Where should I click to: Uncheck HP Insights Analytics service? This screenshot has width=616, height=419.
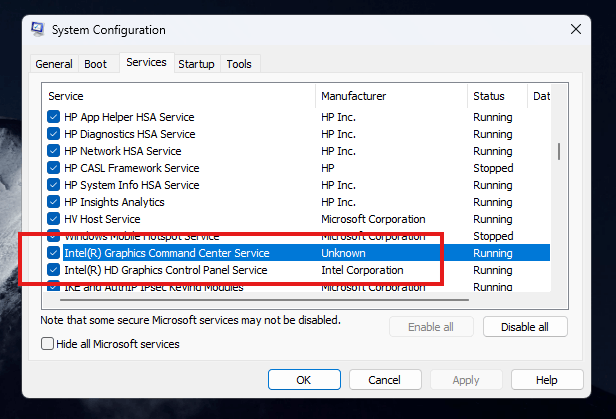pyautogui.click(x=53, y=202)
